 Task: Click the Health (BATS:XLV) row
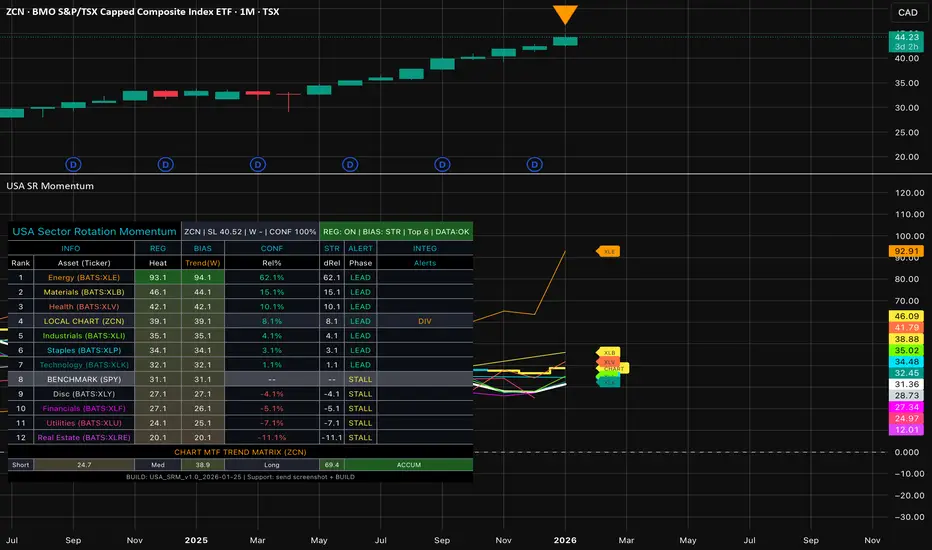pyautogui.click(x=240, y=306)
